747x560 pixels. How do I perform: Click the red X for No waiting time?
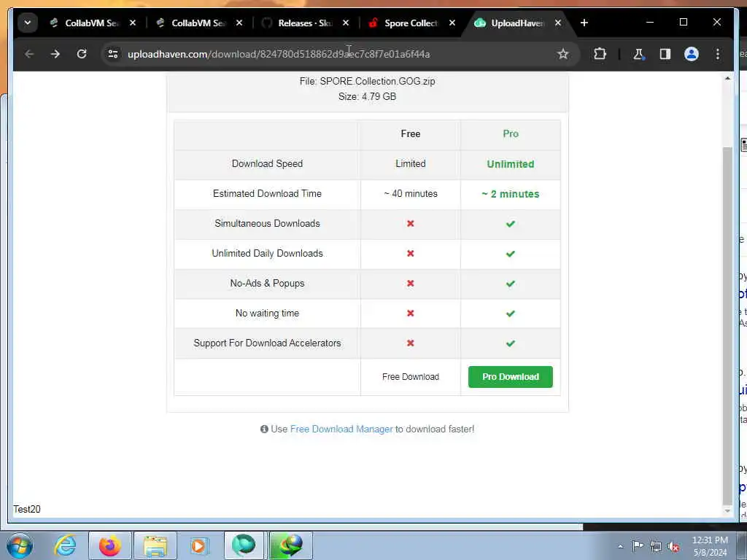click(411, 314)
